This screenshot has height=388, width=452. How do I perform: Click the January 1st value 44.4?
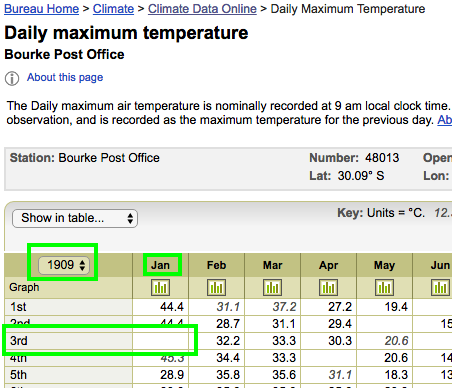coord(172,307)
